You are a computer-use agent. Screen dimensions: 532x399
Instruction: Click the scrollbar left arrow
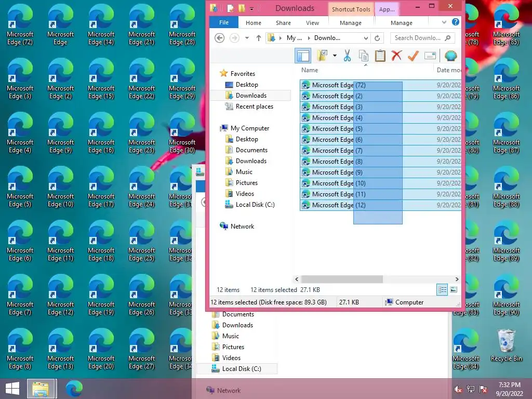point(297,279)
